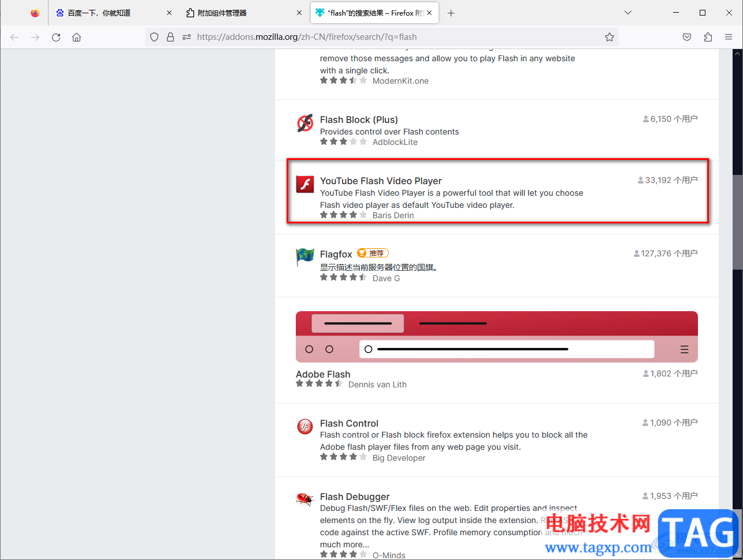Image resolution: width=743 pixels, height=560 pixels.
Task: Select author name AdblockLite
Action: (395, 142)
